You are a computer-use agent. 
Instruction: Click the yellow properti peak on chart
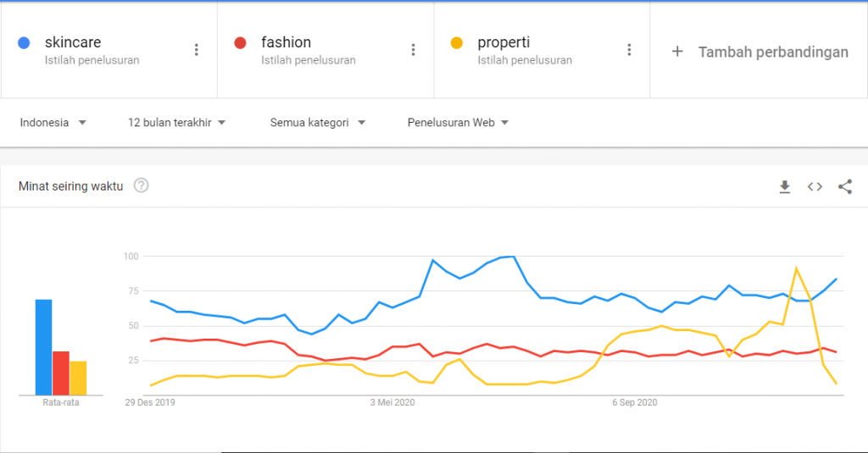point(796,268)
